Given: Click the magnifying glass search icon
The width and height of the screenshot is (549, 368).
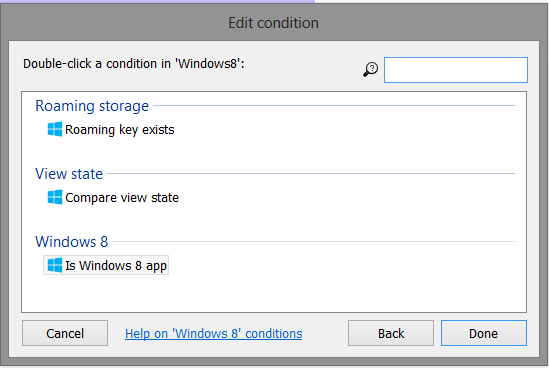Looking at the screenshot, I should click(370, 69).
